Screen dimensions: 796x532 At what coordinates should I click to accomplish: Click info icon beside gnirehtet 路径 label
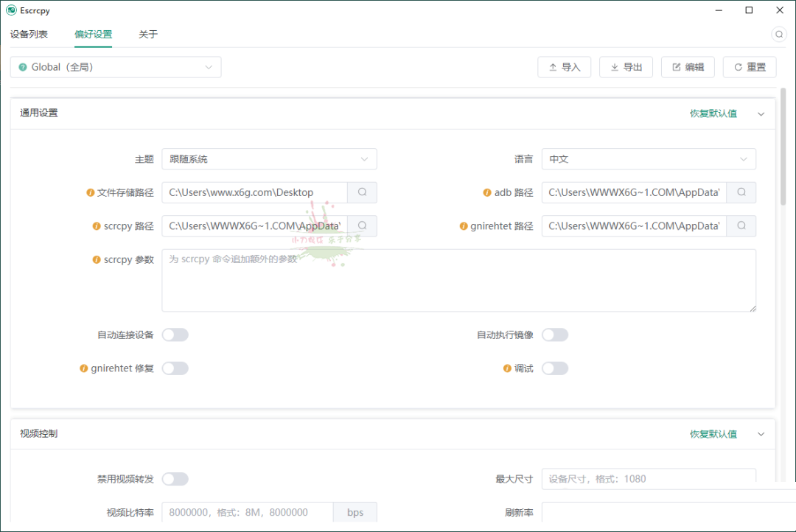pos(464,226)
